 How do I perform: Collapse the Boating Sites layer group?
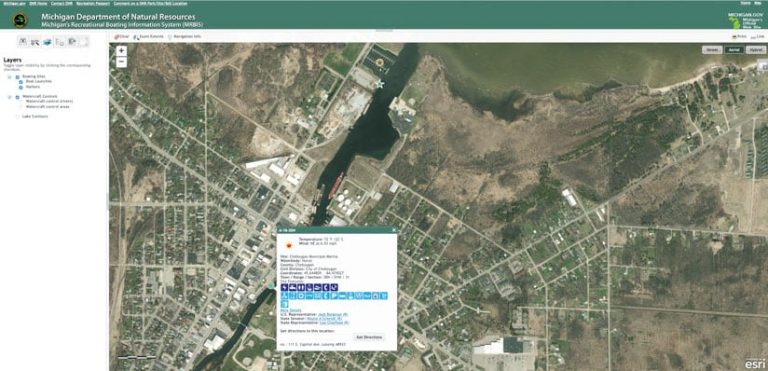pos(9,77)
